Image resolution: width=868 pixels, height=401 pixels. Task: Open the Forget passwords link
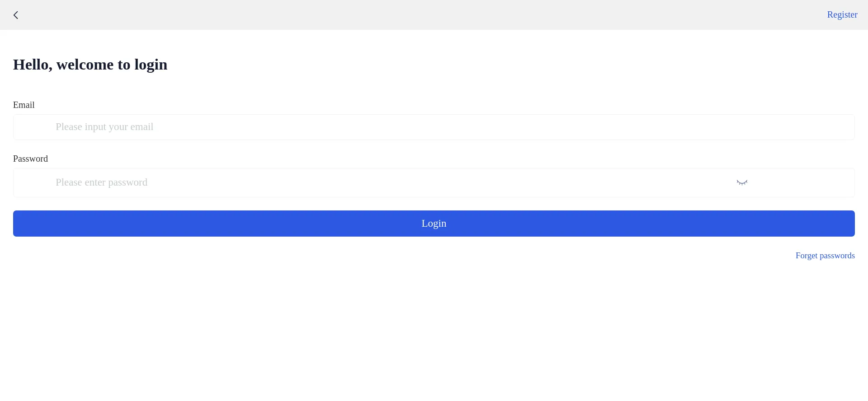click(x=825, y=256)
